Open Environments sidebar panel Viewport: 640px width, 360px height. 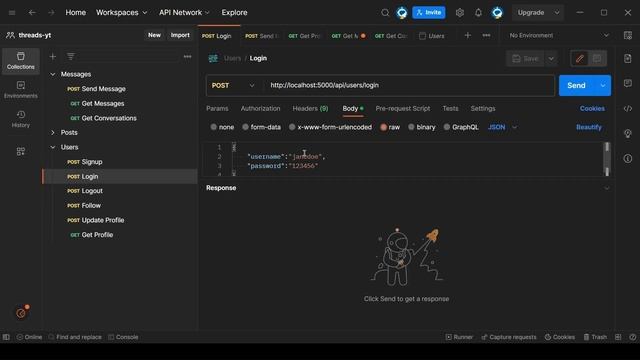coord(21,90)
